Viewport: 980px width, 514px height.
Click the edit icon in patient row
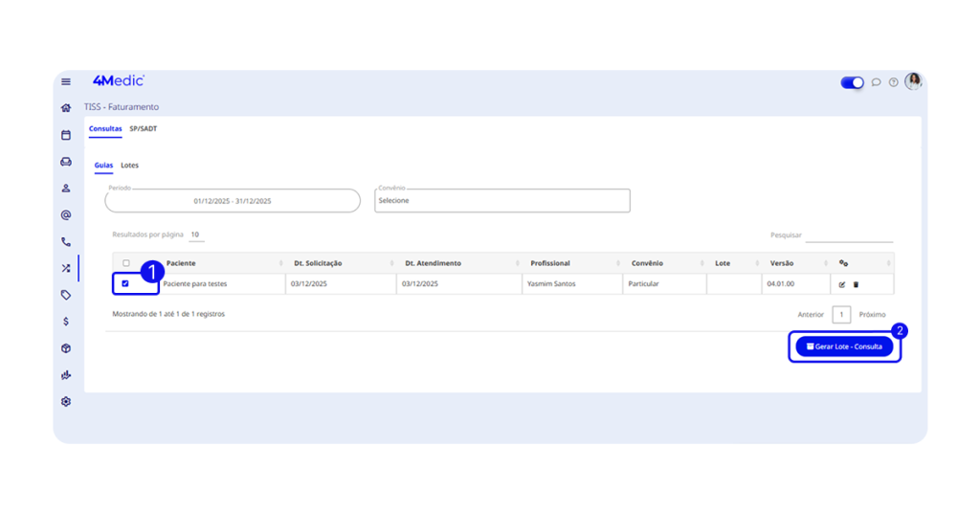842,284
